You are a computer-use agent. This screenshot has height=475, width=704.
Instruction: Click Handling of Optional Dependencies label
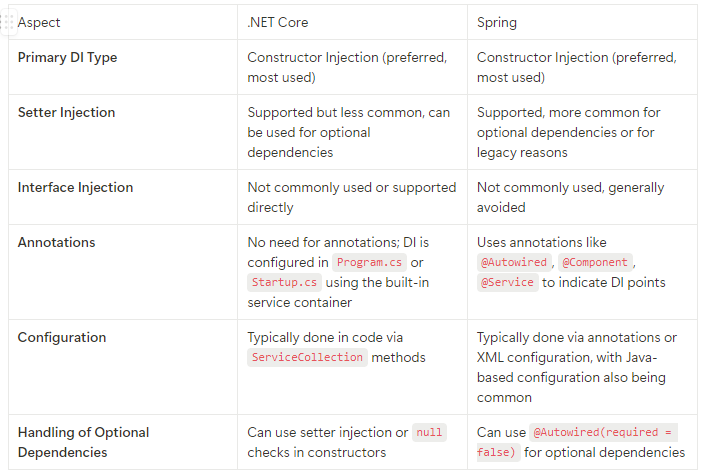84,442
